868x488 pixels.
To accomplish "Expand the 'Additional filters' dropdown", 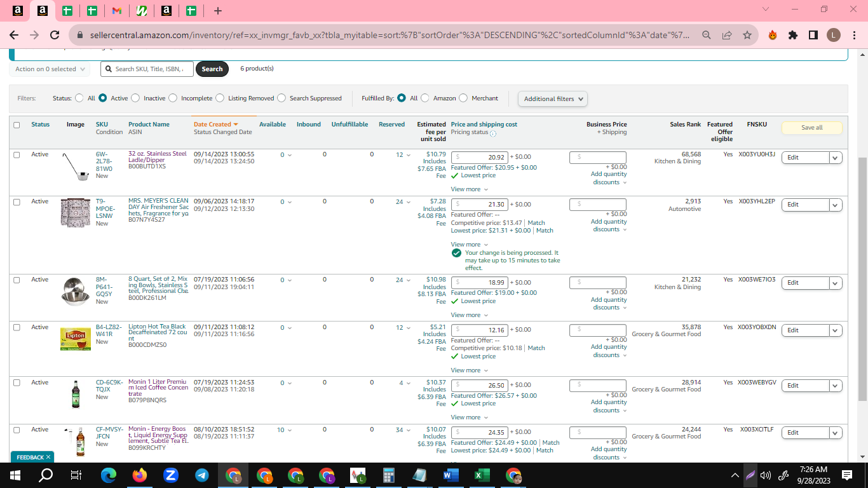I will coord(553,99).
